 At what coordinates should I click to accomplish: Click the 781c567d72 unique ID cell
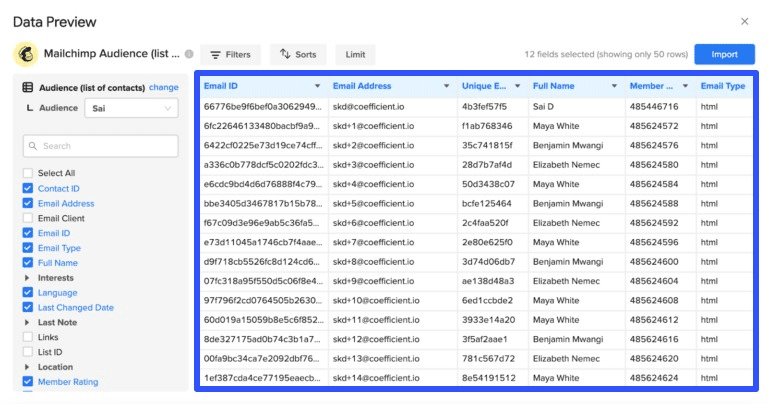[x=493, y=359]
